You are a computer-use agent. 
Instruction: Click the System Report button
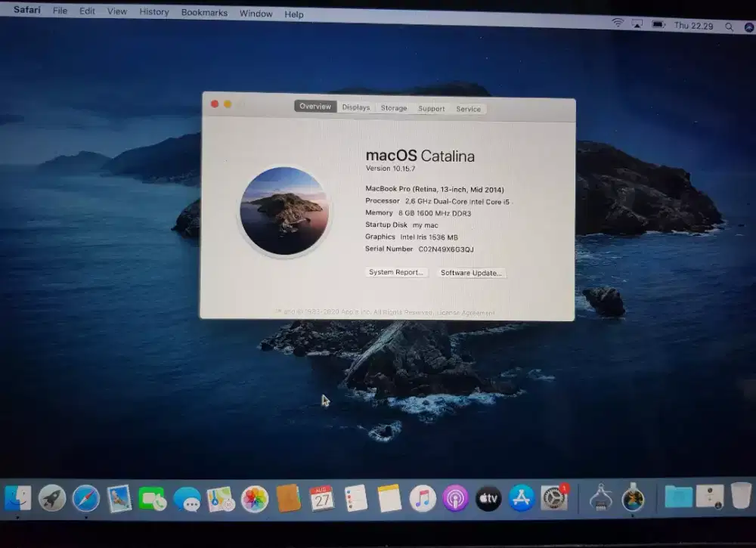pos(396,272)
